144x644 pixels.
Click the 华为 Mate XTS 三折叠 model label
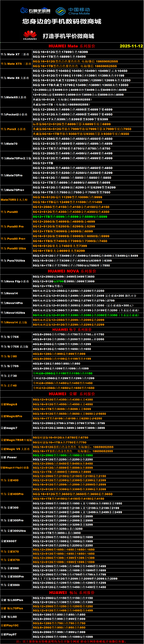pyautogui.click(x=16, y=64)
